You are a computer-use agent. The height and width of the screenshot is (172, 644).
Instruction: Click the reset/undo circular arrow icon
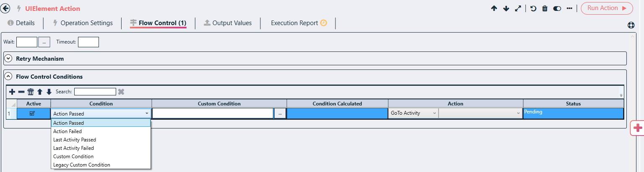533,8
